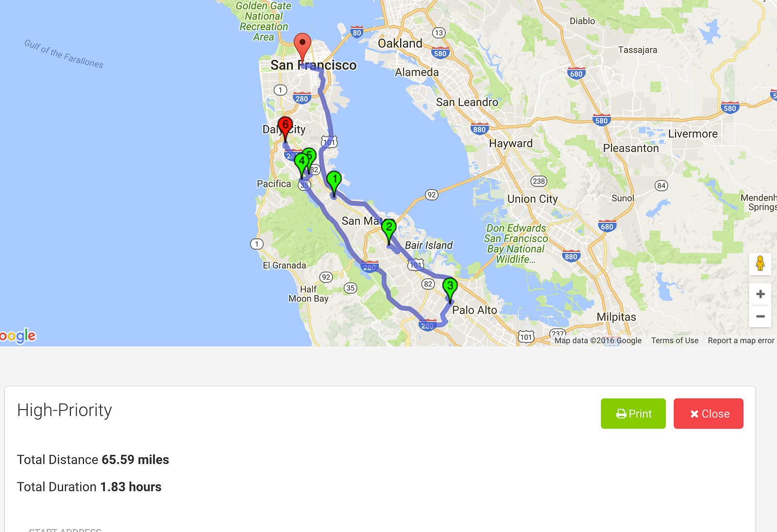777x532 pixels.
Task: Open the Terms of Use link
Action: point(675,341)
